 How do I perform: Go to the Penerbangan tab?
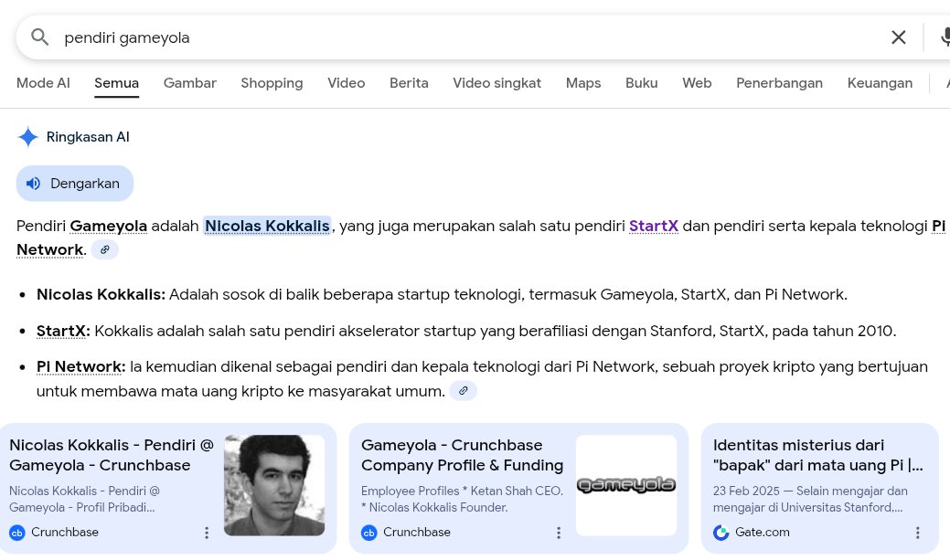pyautogui.click(x=779, y=83)
